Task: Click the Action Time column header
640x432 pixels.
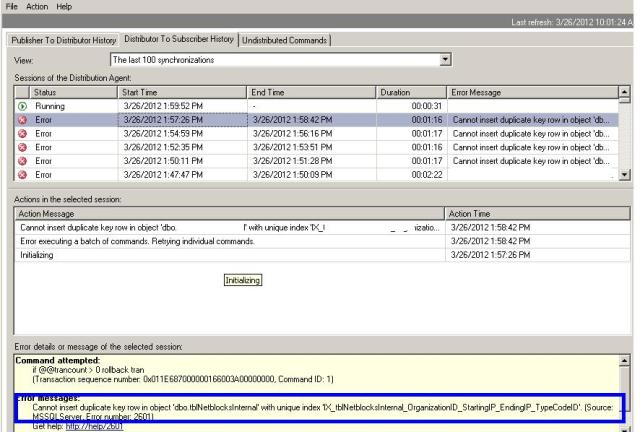Action: pyautogui.click(x=538, y=214)
